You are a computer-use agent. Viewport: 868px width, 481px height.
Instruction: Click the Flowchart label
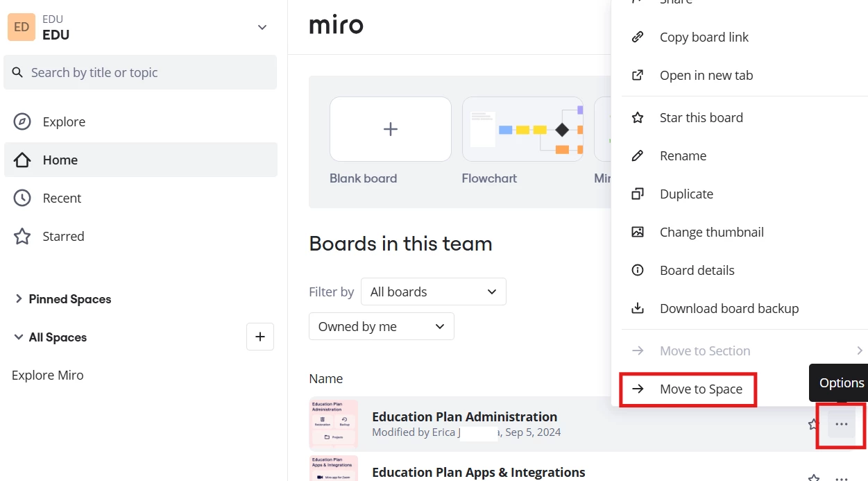[489, 178]
